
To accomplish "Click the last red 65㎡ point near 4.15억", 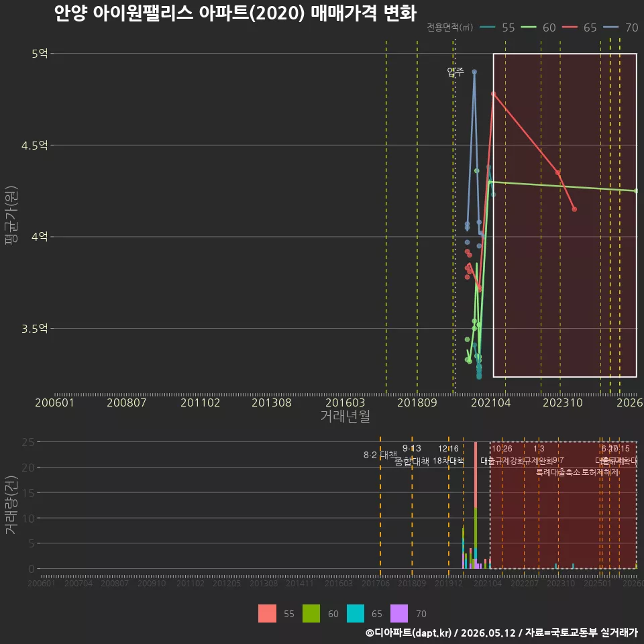I will pos(574,209).
